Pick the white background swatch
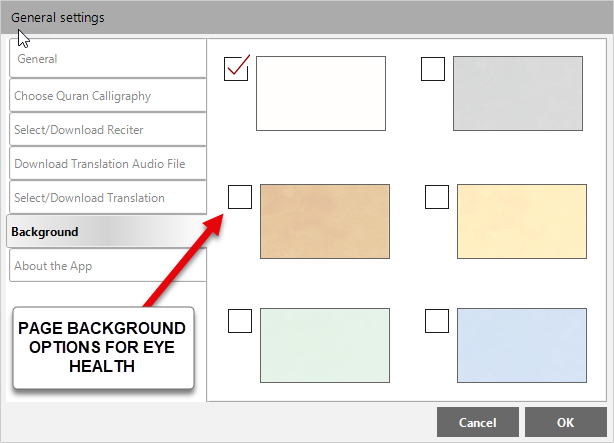This screenshot has width=614, height=443. [x=321, y=93]
